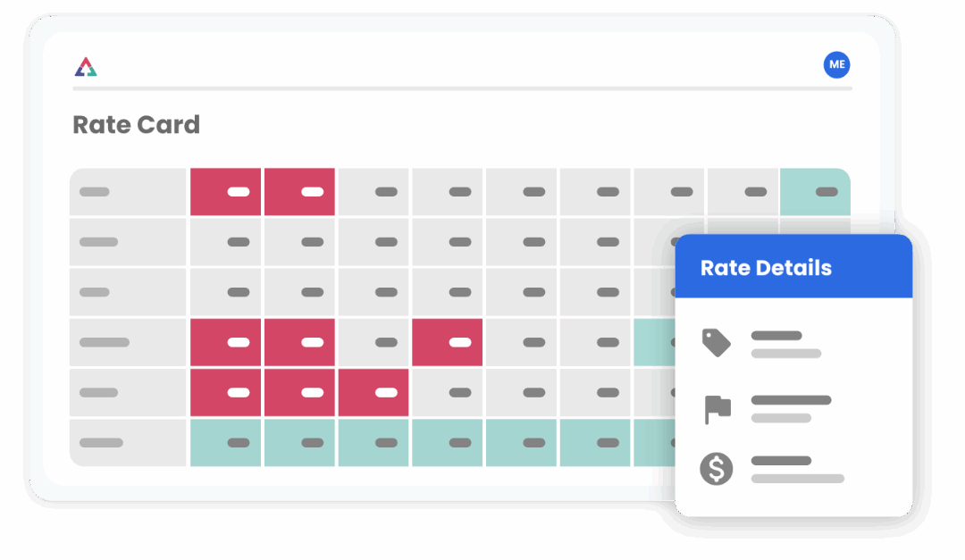965x560 pixels.
Task: Select the price tag icon in Rate Details
Action: coord(717,343)
